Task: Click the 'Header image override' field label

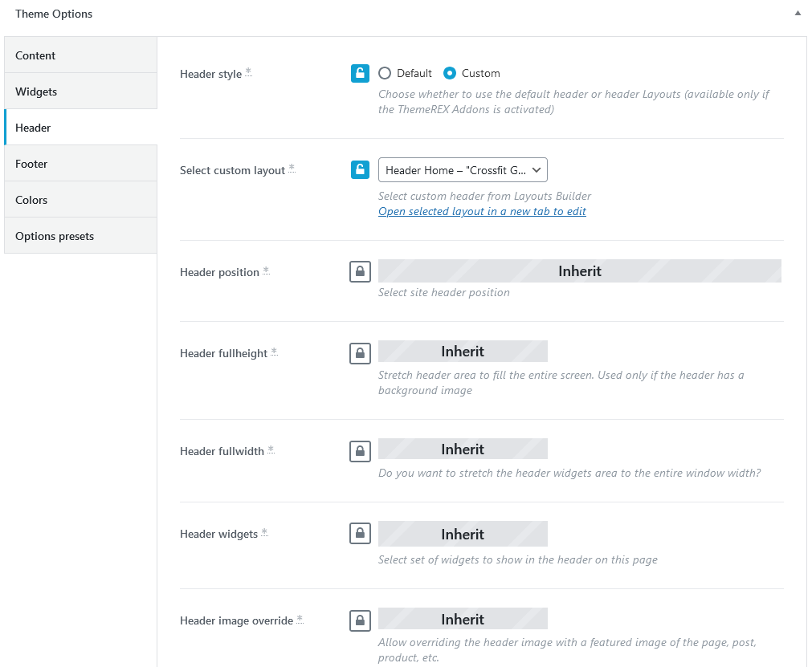Action: click(236, 620)
